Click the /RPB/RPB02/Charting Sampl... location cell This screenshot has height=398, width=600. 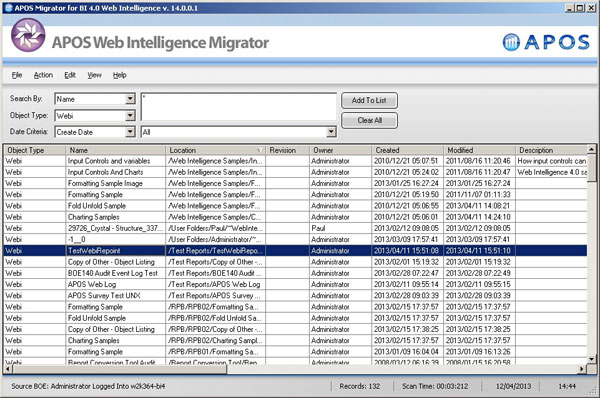(x=216, y=341)
